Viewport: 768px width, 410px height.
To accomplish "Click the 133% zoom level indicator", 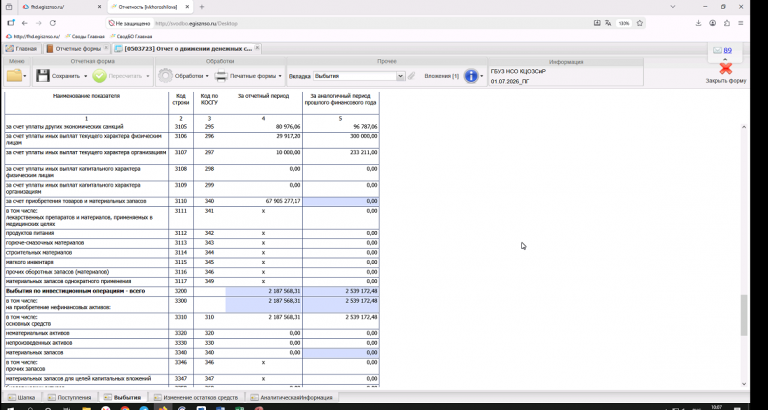I will pos(624,23).
